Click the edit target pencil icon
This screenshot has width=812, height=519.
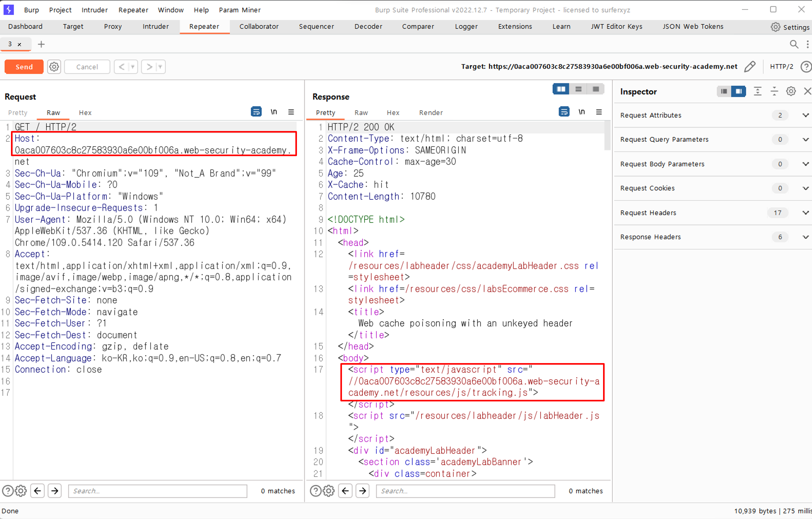point(750,67)
